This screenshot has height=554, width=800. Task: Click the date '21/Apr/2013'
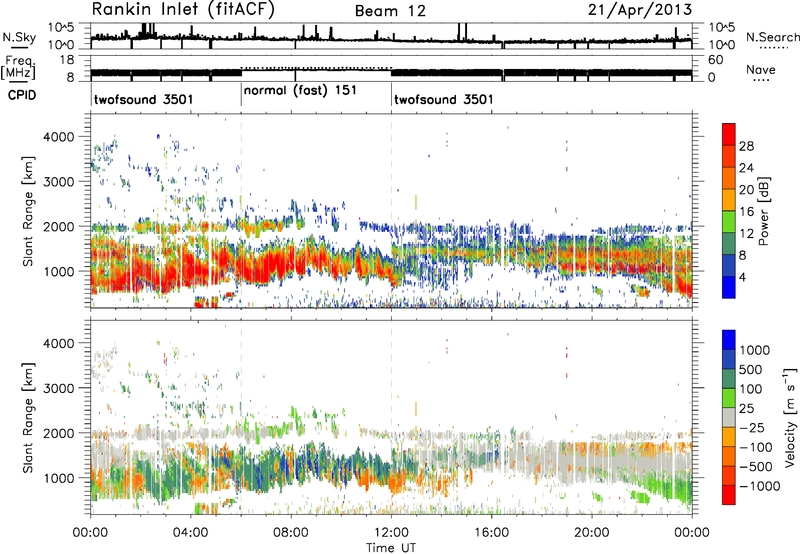coord(640,10)
